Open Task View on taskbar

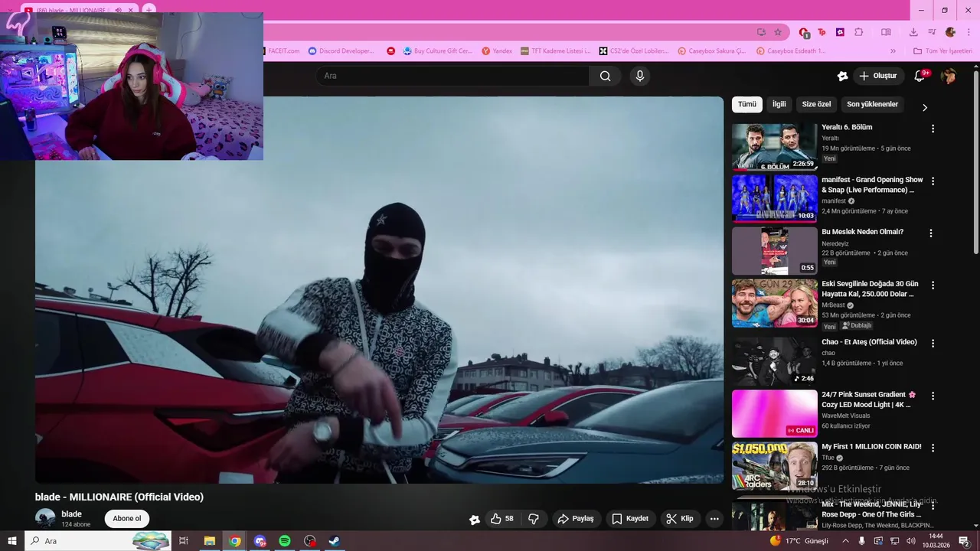(x=184, y=541)
